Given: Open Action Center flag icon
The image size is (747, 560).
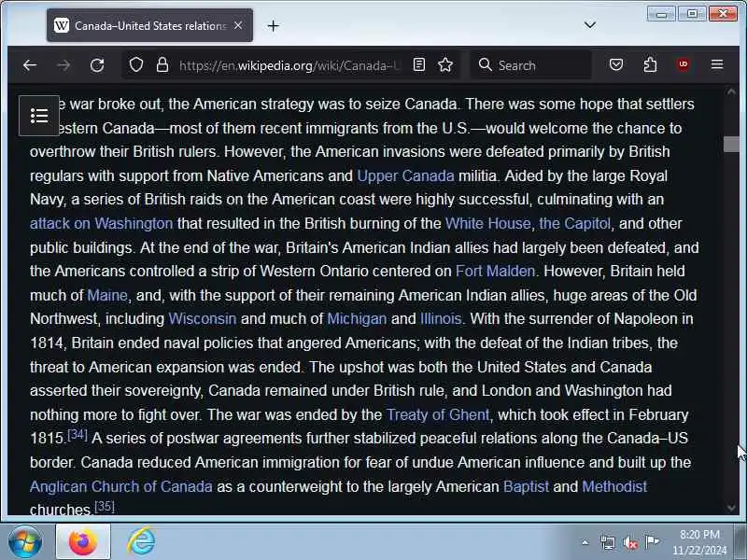Looking at the screenshot, I should point(652,542).
